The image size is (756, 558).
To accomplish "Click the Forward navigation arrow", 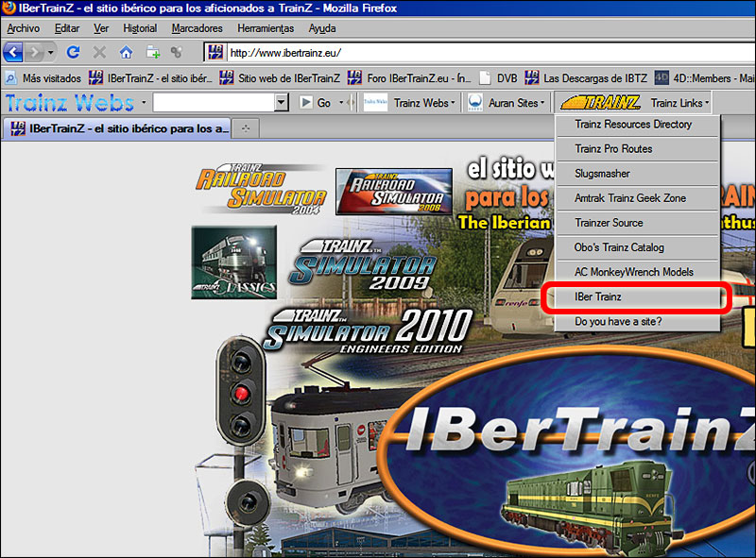I will click(x=34, y=52).
